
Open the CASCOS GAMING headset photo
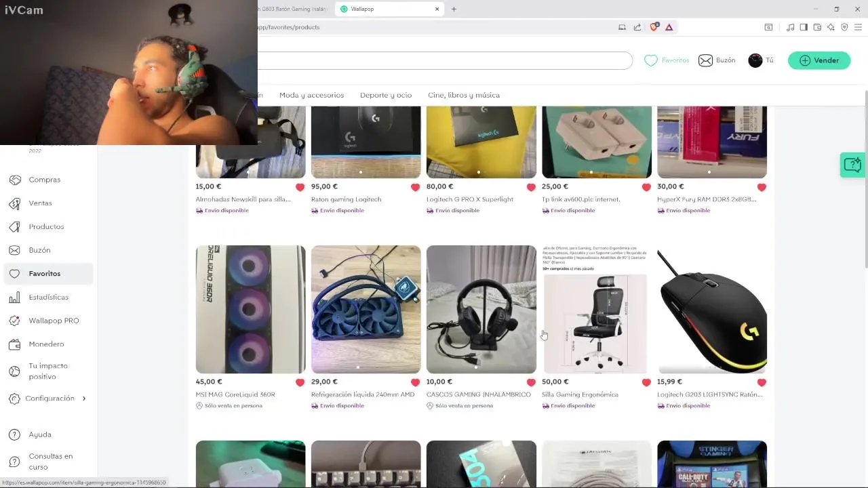pyautogui.click(x=481, y=309)
